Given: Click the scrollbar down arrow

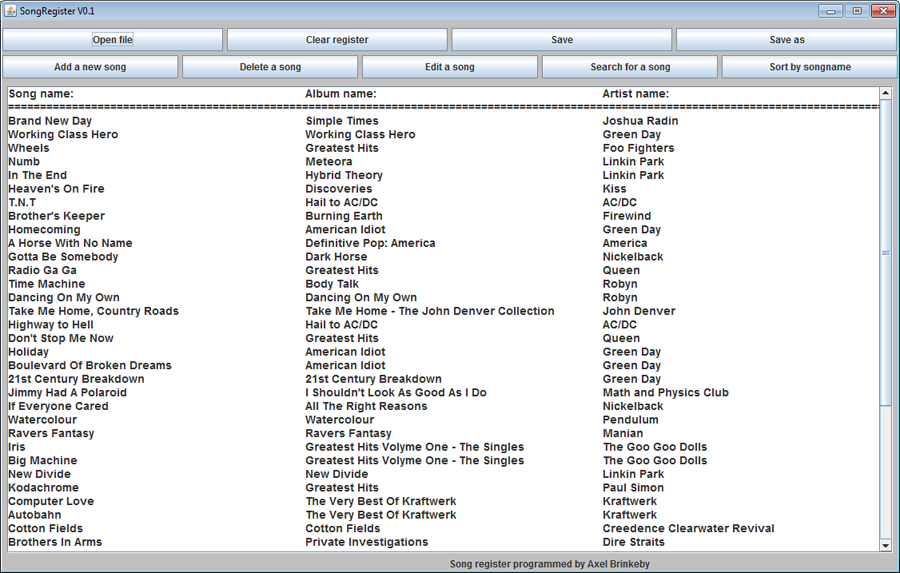Looking at the screenshot, I should (x=885, y=546).
